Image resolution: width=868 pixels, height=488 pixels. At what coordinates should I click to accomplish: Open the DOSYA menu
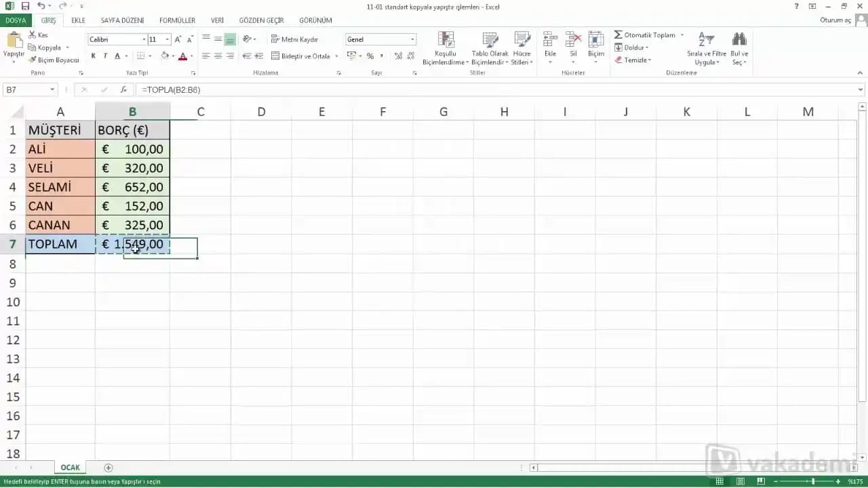(x=15, y=20)
